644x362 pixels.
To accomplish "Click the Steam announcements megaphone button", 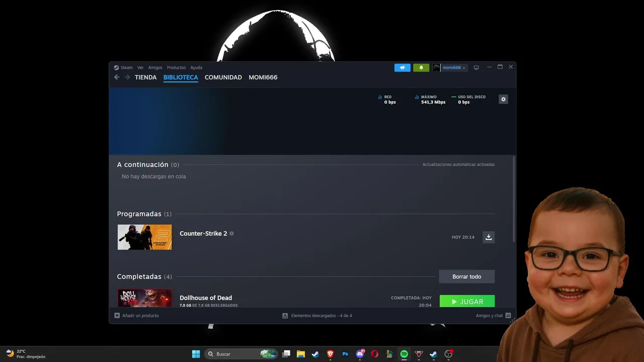I will (x=403, y=67).
